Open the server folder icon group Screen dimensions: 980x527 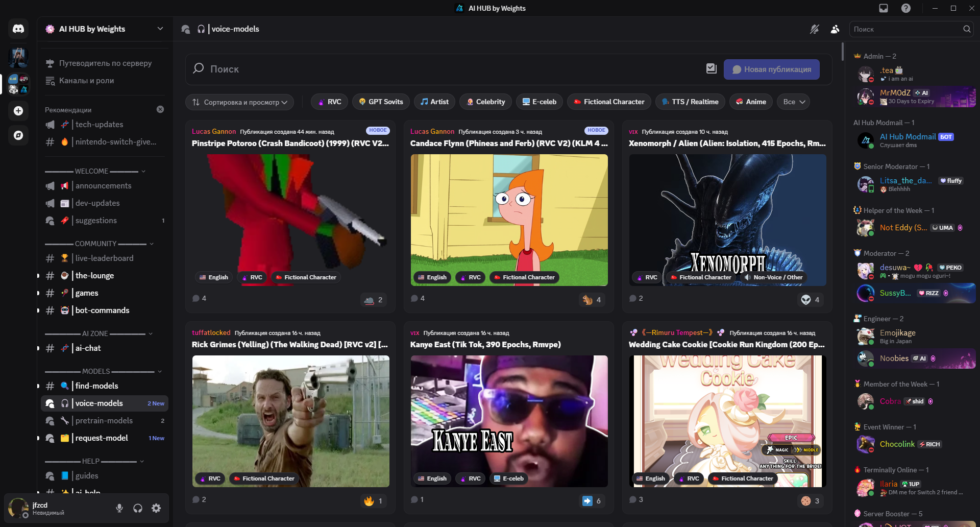[18, 84]
